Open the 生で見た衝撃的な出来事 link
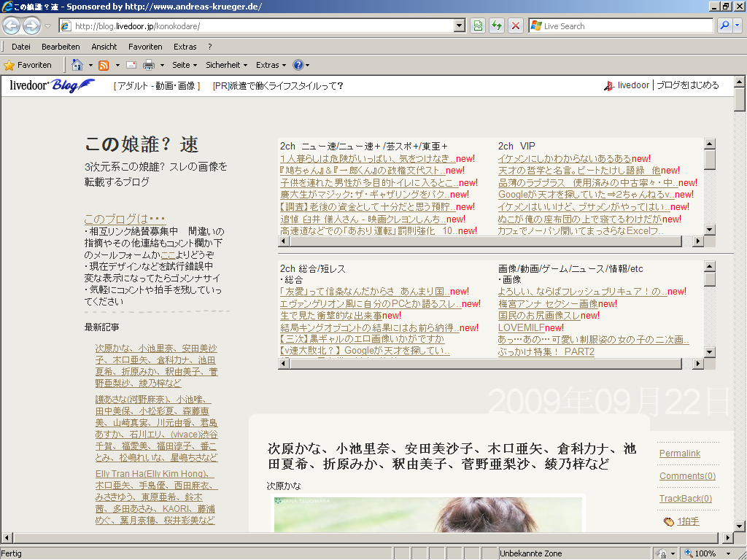 click(x=331, y=316)
